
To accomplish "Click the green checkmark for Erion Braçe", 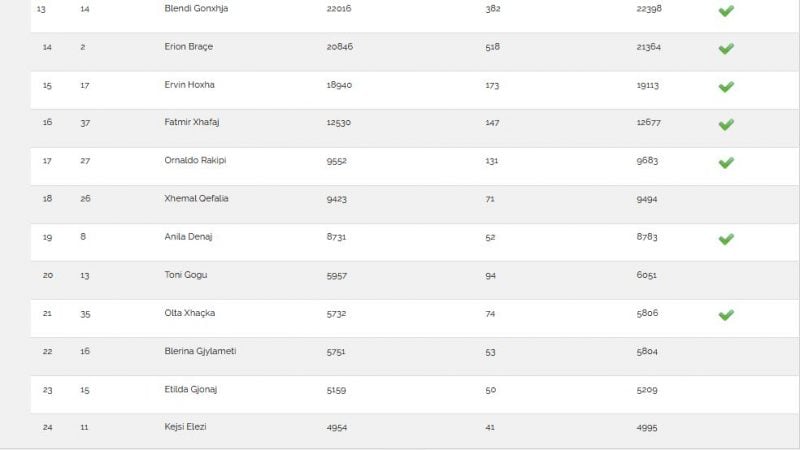I will pyautogui.click(x=726, y=48).
